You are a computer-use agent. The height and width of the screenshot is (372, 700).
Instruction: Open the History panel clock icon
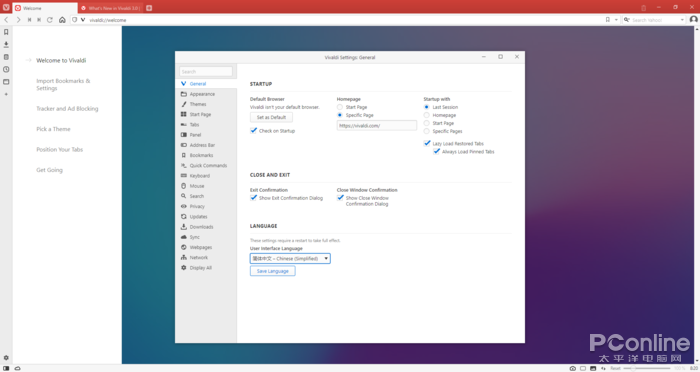pyautogui.click(x=6, y=70)
